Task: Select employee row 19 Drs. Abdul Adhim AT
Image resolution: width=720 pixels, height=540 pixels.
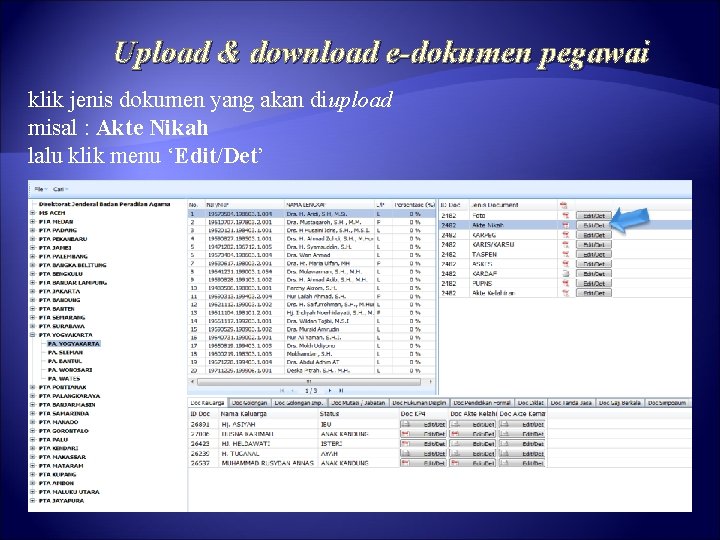Action: pos(312,363)
